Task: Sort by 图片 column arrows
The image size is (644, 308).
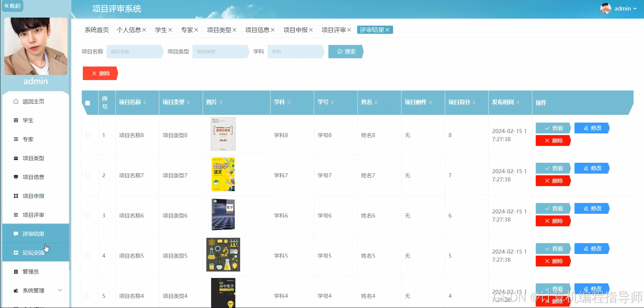Action: pos(221,102)
